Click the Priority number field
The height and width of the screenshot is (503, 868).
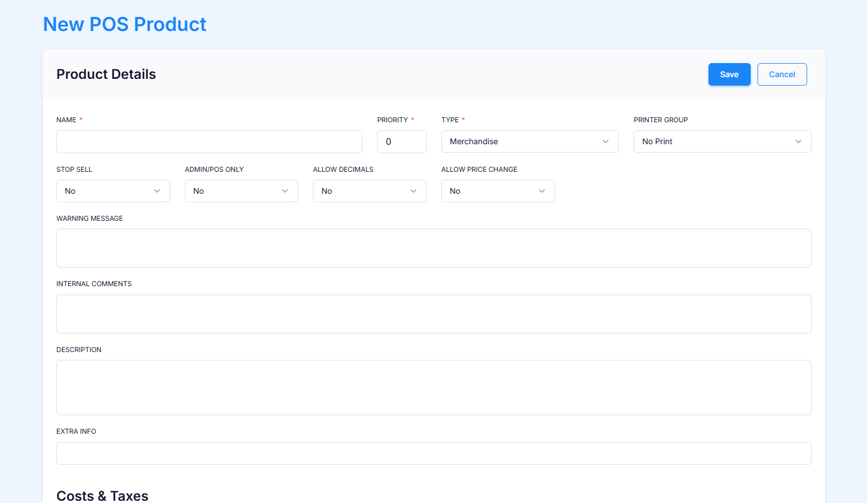point(402,141)
